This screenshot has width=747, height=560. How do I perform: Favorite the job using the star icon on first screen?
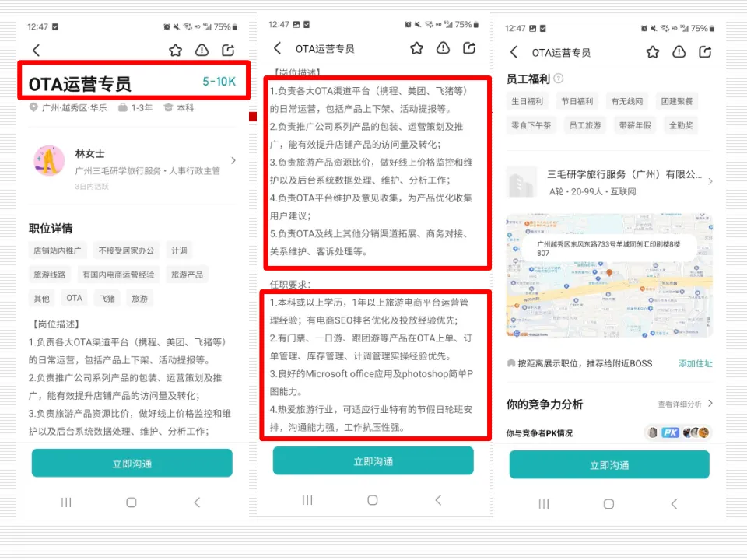point(176,49)
